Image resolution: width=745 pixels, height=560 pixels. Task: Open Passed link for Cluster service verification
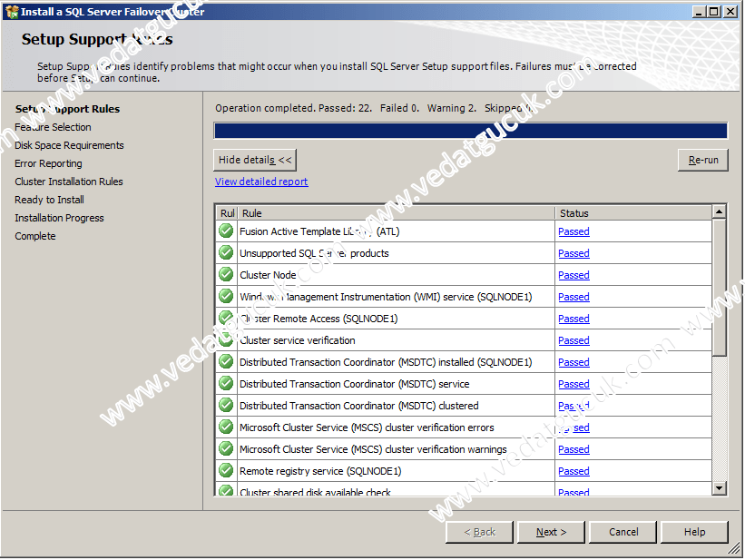(x=573, y=341)
